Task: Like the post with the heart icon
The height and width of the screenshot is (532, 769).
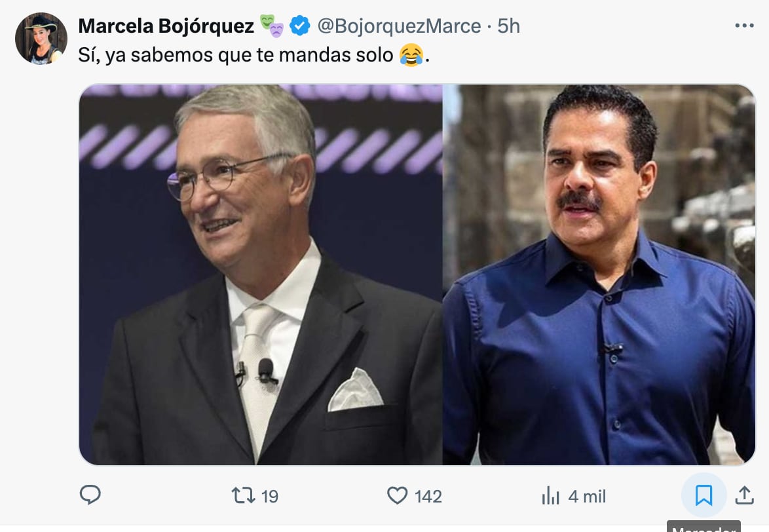Action: [397, 495]
